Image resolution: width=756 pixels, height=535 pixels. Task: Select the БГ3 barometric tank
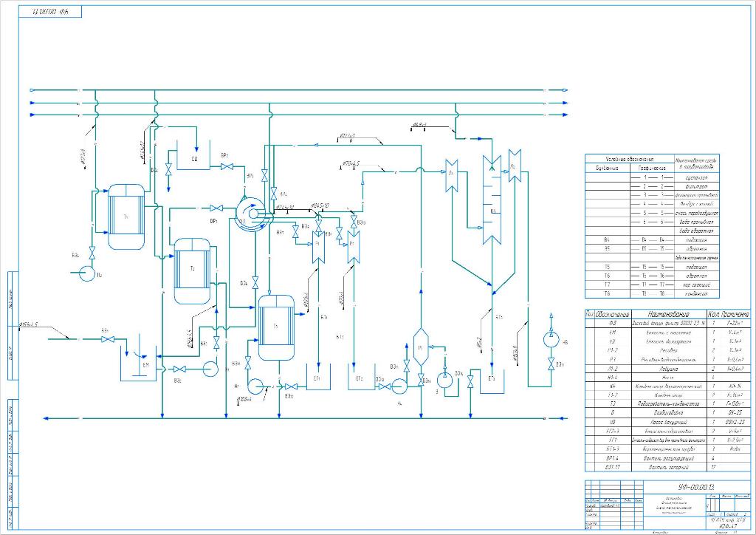tap(492, 382)
